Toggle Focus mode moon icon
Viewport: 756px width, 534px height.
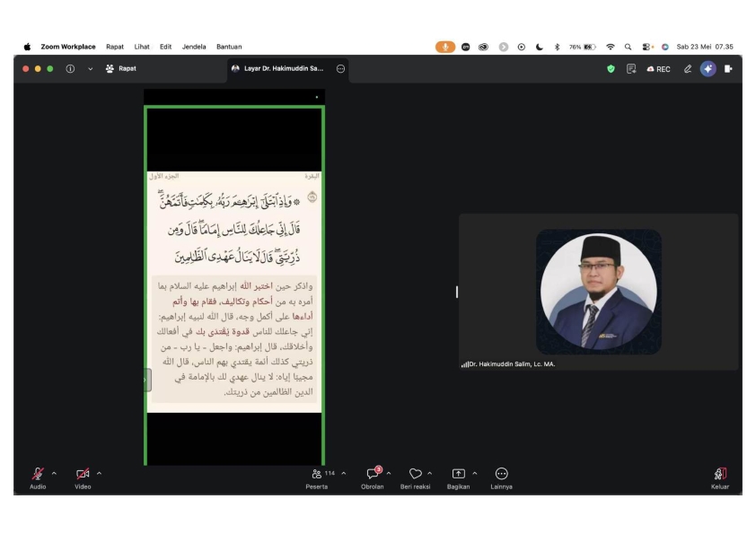click(539, 47)
